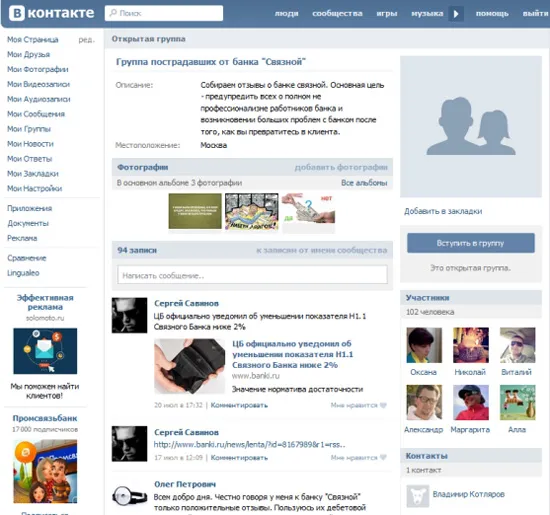Open member Маргарита's avatar

coord(471,402)
